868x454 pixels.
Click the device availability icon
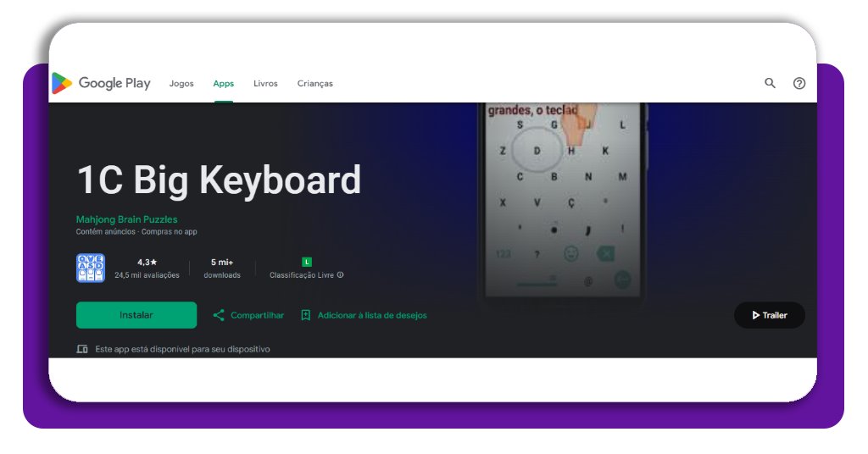[82, 349]
